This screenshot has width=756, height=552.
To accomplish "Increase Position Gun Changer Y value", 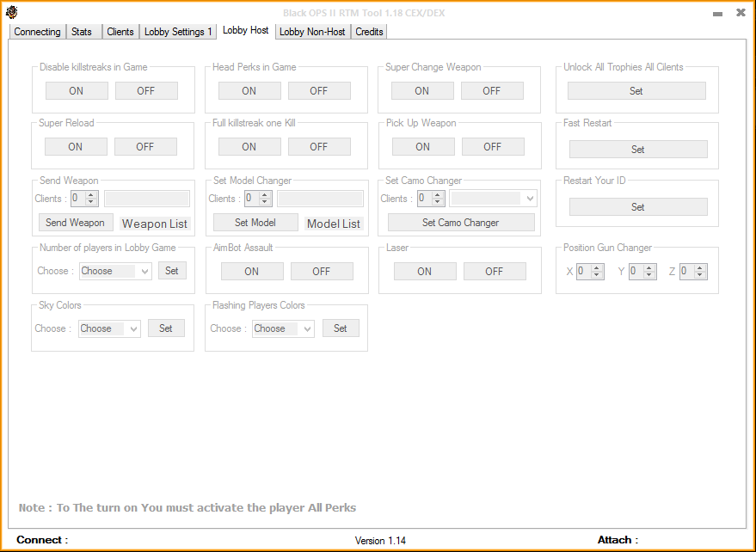I will pos(649,267).
